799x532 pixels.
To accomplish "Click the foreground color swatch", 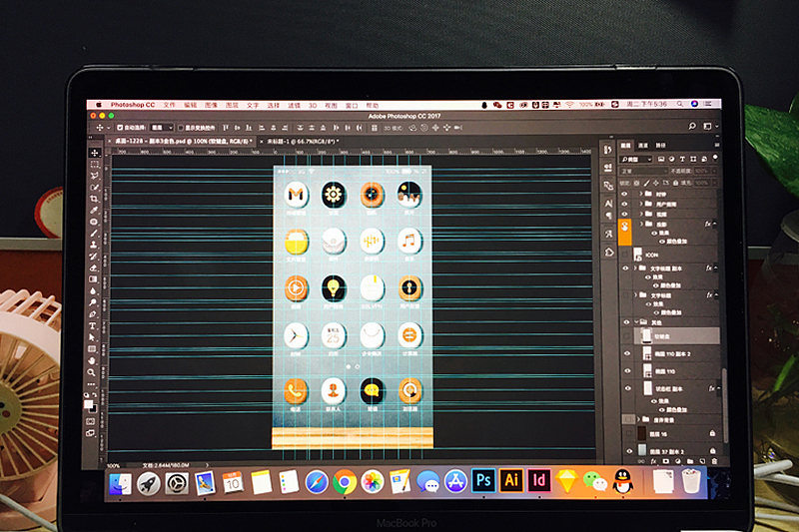I will coord(88,404).
